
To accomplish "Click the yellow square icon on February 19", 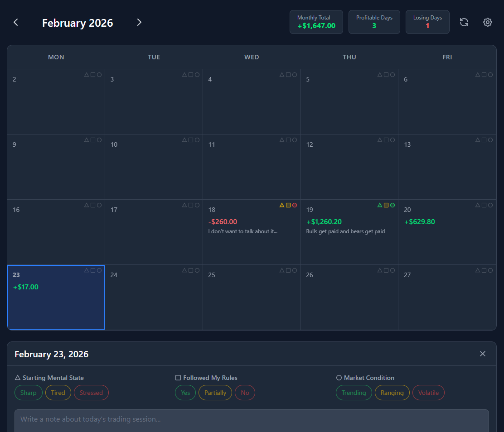I will (386, 205).
